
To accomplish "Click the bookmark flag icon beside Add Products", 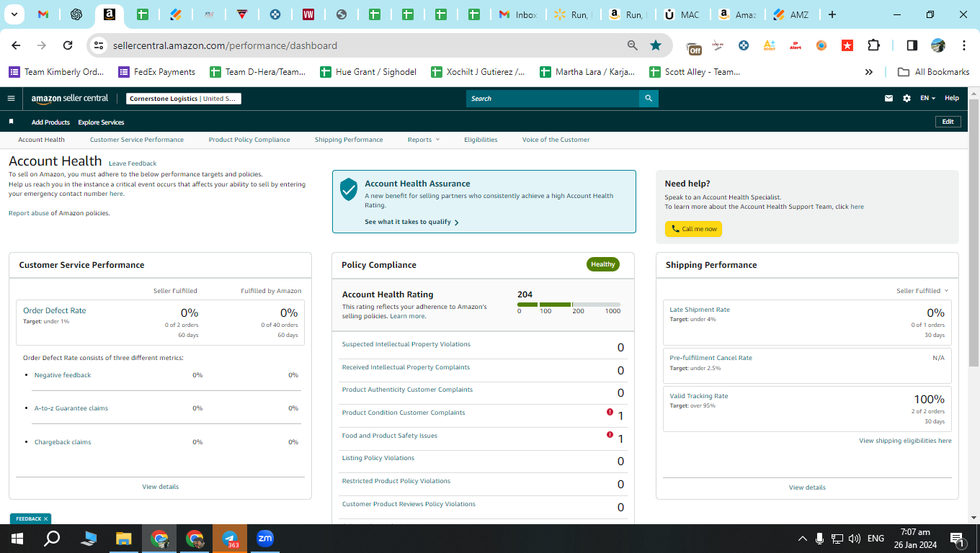I will tap(11, 122).
